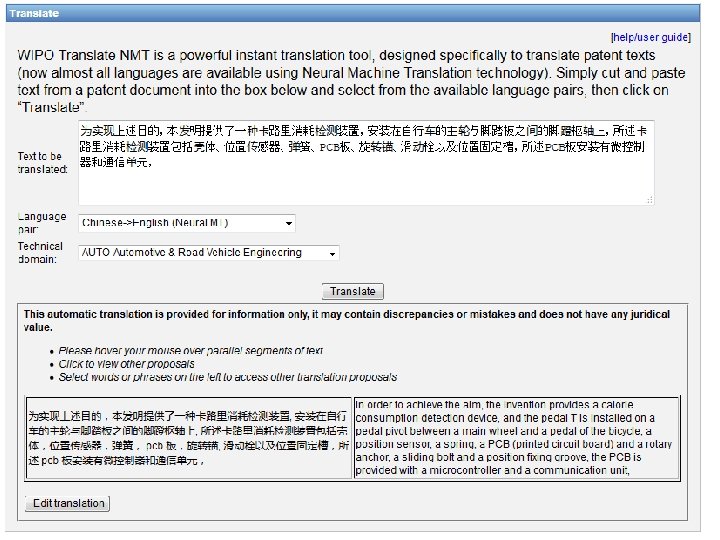This screenshot has width=720, height=540.
Task: Click the Translate panel title bar
Action: coord(353,13)
